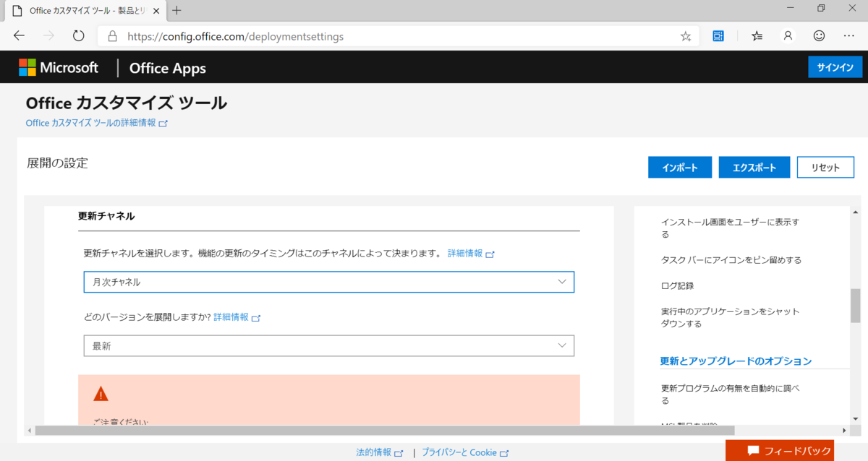
Task: Click the エクスポート button
Action: [754, 167]
